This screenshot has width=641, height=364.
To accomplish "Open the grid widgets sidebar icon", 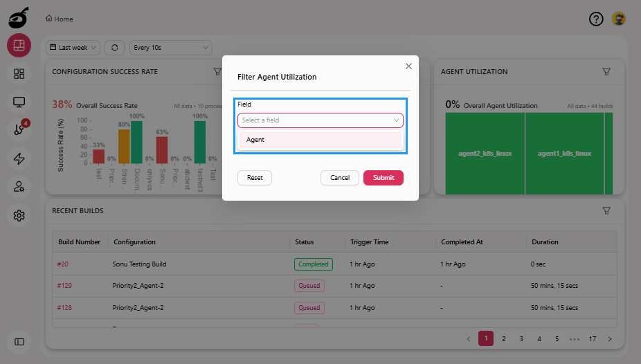I will click(19, 73).
